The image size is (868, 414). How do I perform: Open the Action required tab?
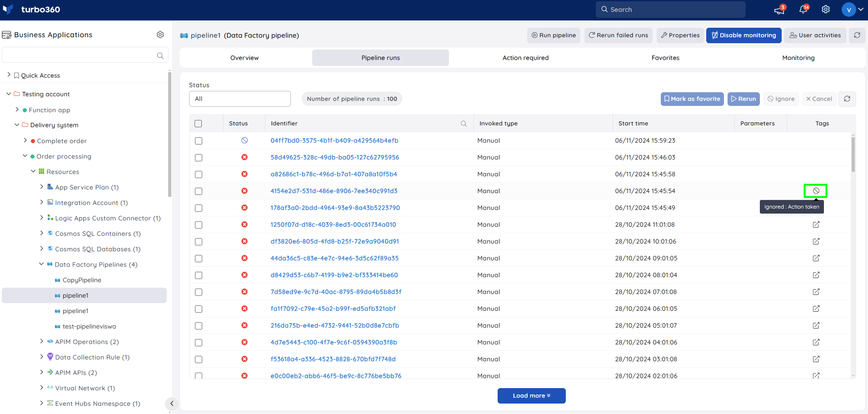525,58
